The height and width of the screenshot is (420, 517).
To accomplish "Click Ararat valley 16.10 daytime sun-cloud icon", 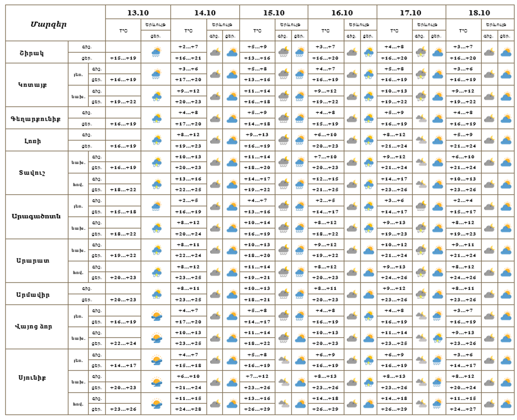I will point(369,272).
